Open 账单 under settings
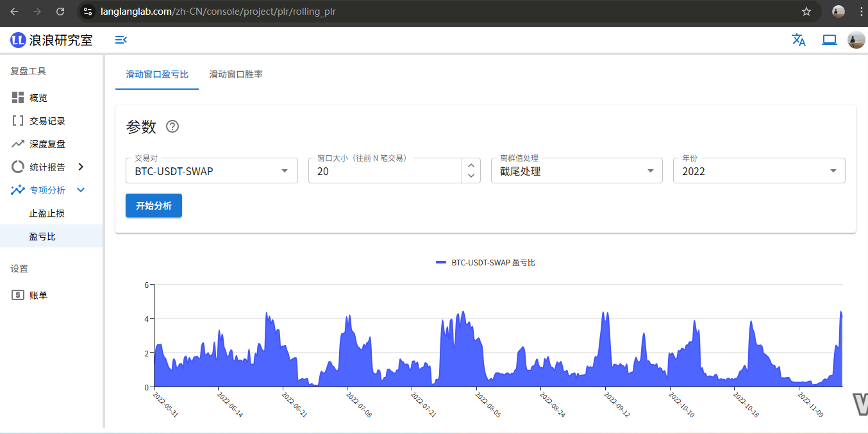This screenshot has width=868, height=434. pyautogui.click(x=38, y=296)
